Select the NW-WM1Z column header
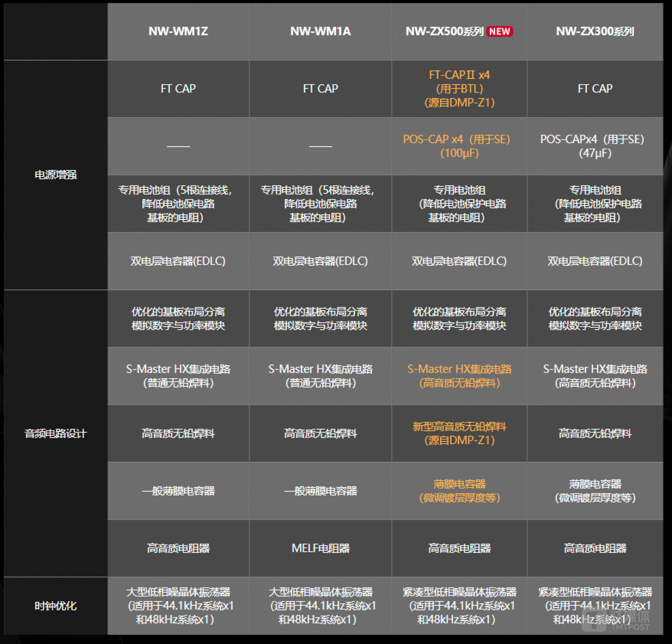 pyautogui.click(x=178, y=31)
